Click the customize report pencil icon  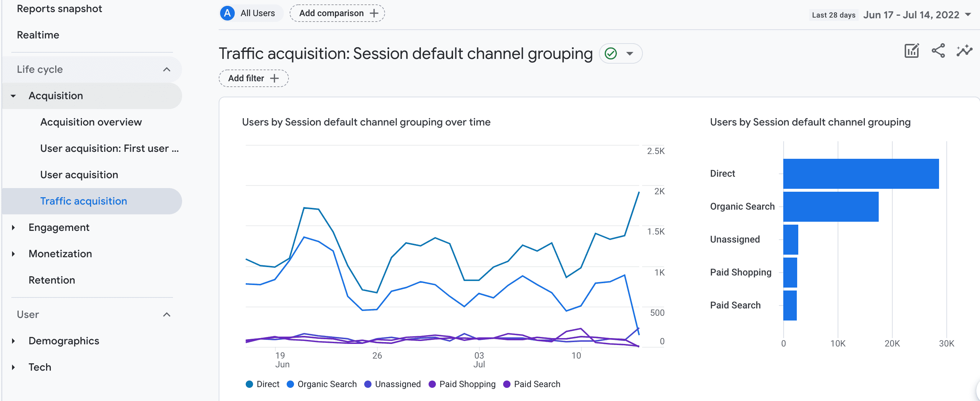[912, 50]
